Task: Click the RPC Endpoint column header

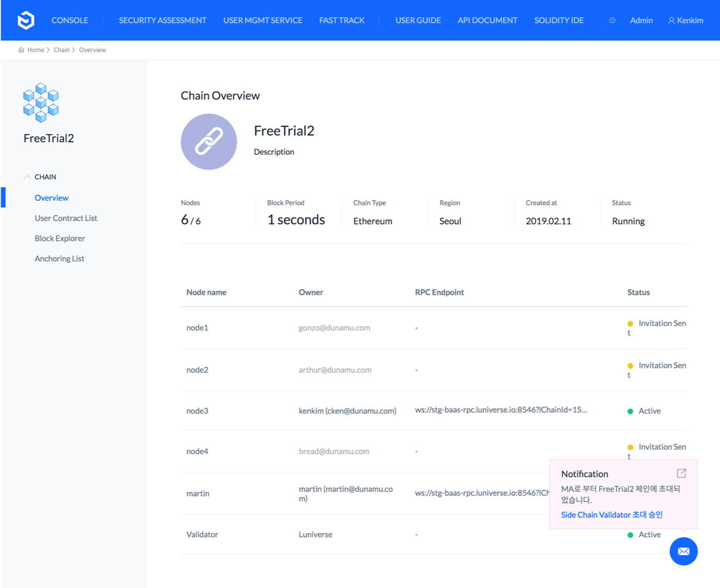Action: 439,293
